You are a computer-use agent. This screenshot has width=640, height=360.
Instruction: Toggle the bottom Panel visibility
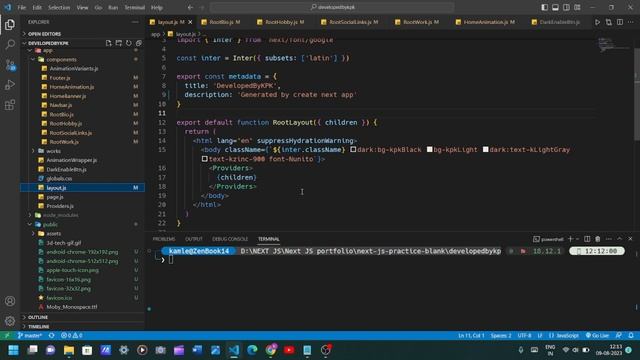pyautogui.click(x=555, y=7)
